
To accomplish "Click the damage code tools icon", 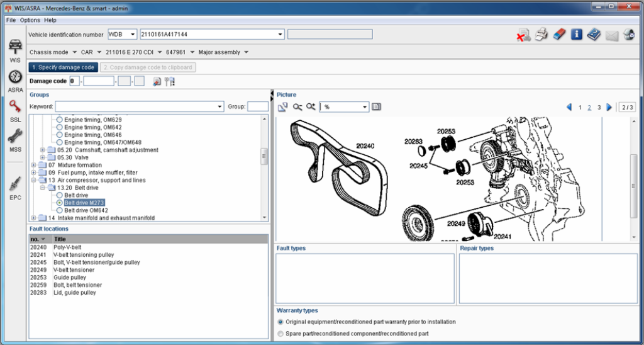I will [170, 81].
